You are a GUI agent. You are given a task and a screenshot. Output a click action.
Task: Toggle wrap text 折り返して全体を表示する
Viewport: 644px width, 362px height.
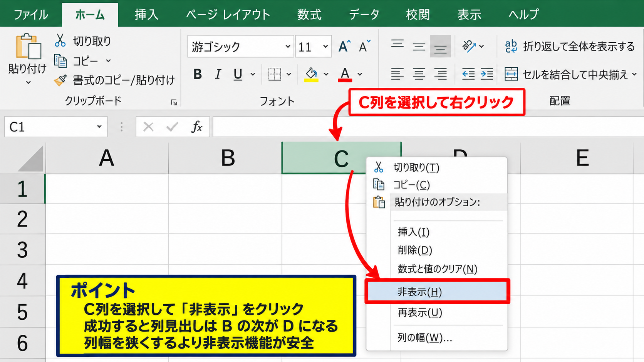point(570,47)
